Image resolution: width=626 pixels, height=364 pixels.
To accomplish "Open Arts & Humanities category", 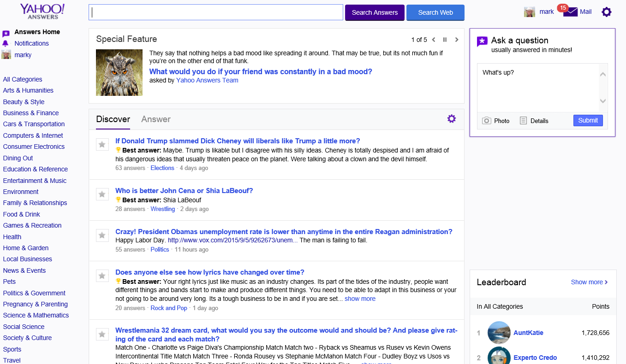I will 28,90.
